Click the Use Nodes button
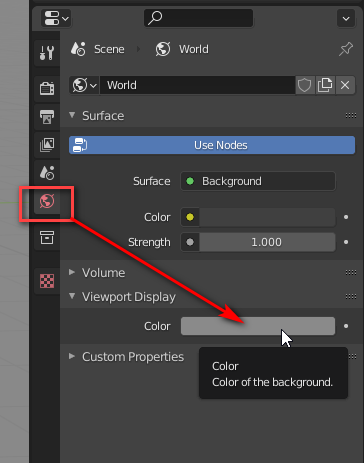This screenshot has height=463, width=364. (212, 145)
